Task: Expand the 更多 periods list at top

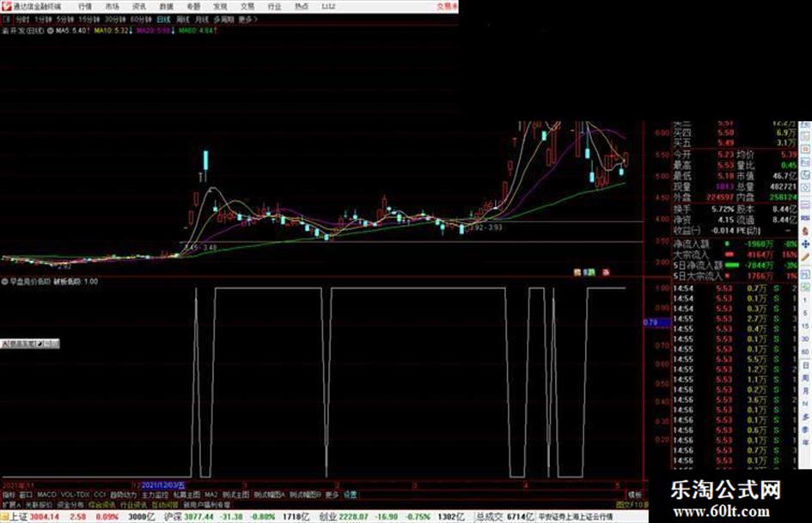Action: click(247, 19)
